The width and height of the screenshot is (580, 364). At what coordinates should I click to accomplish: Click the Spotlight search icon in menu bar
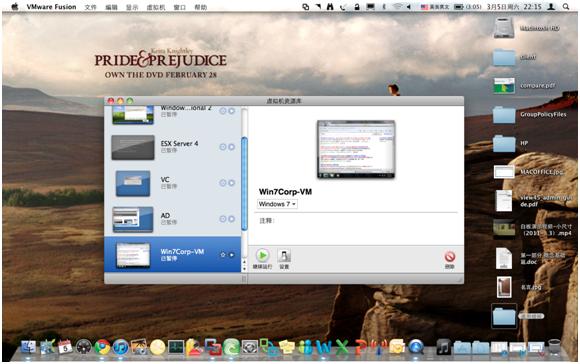(566, 7)
